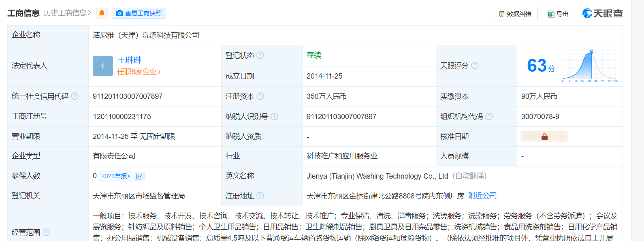Click credit code 911201103007007897 in 统一社会信用代码 row
This screenshot has width=644, height=241.
(x=128, y=96)
